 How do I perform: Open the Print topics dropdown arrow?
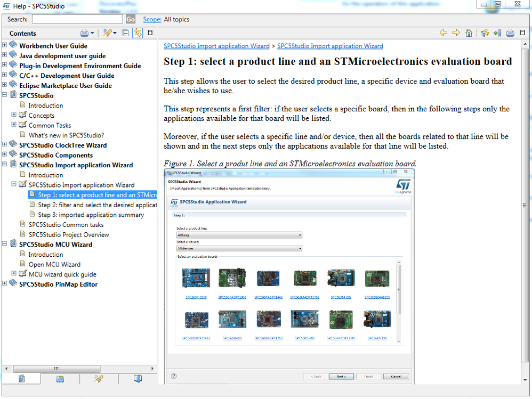[92, 33]
